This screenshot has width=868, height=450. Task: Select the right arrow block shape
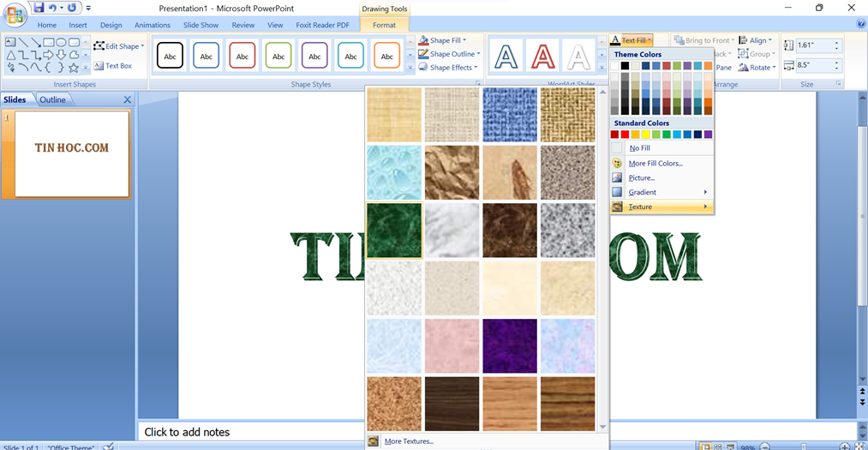pyautogui.click(x=48, y=55)
